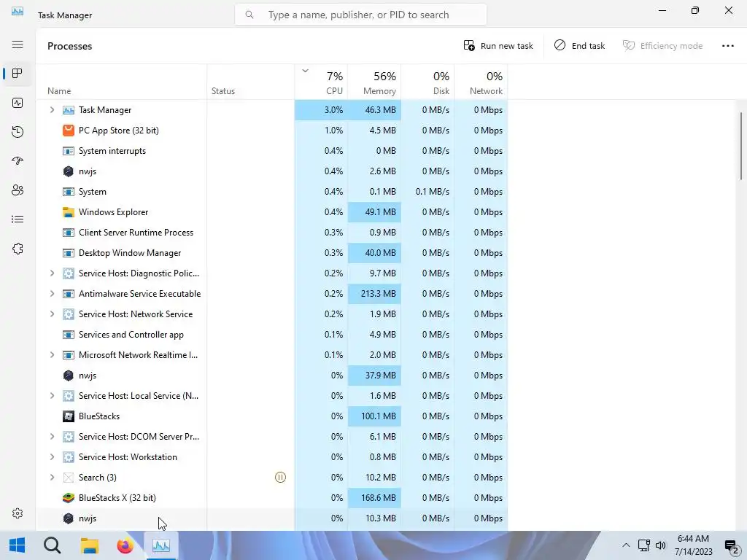This screenshot has width=747, height=560.
Task: Click the Windows Explorer folder icon
Action: coord(69,212)
